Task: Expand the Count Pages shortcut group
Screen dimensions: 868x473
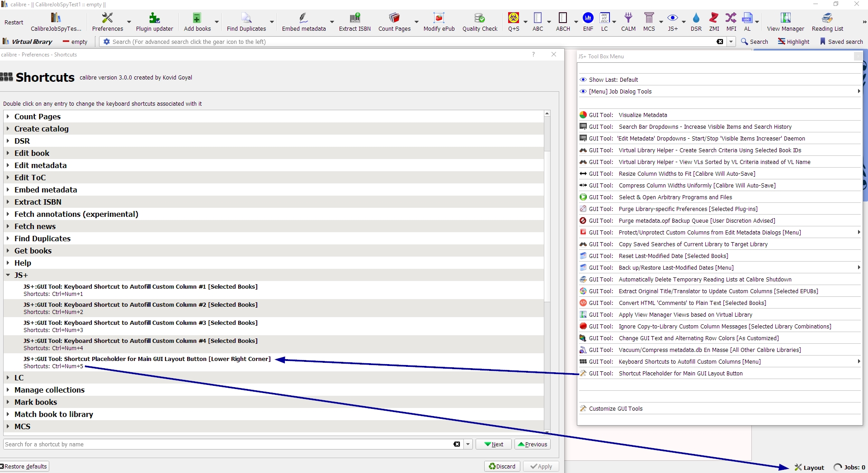Action: (8, 117)
